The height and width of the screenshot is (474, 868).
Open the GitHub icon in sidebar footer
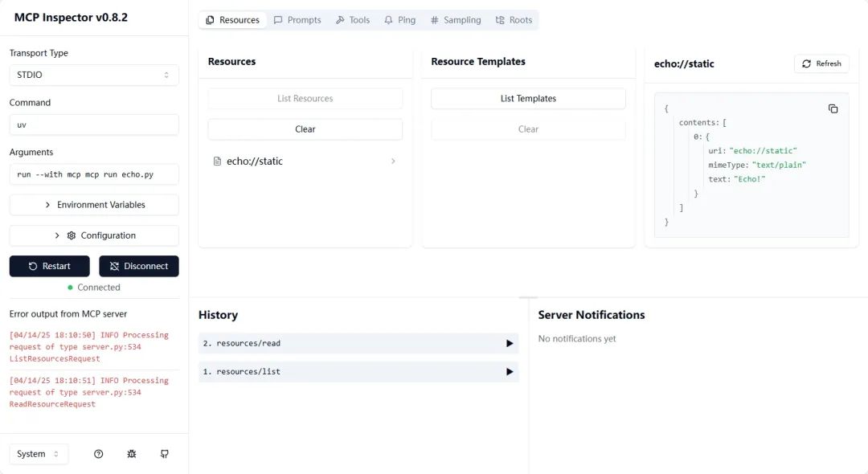[x=165, y=454]
